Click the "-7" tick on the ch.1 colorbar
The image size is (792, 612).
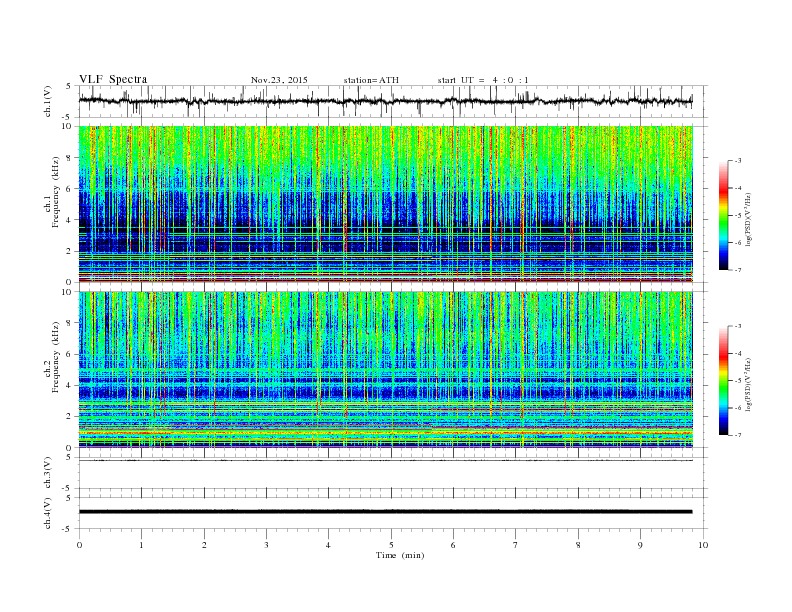(738, 270)
